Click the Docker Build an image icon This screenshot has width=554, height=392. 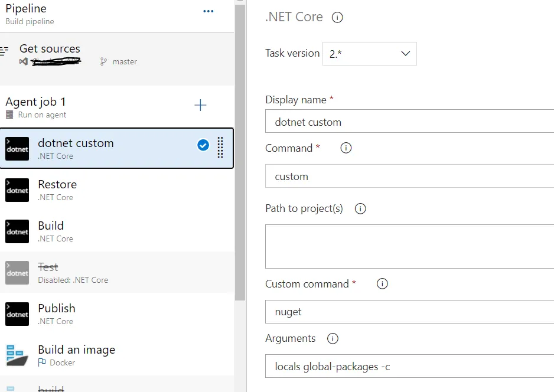tap(17, 355)
